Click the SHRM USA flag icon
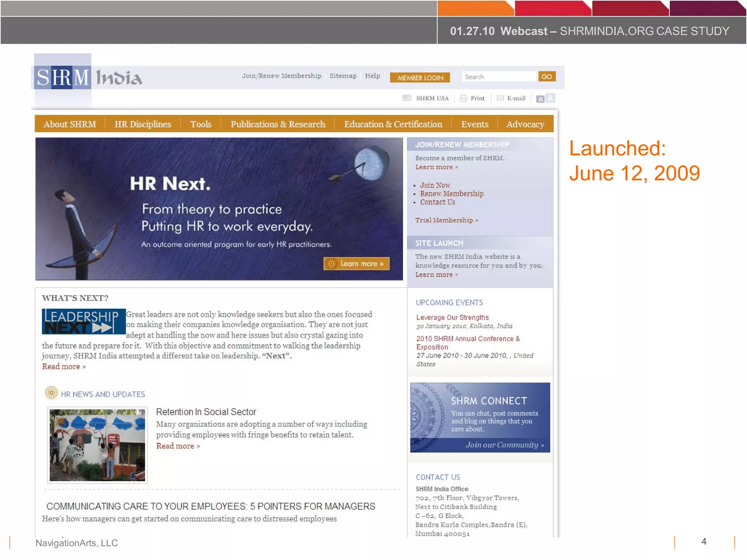 (x=407, y=98)
